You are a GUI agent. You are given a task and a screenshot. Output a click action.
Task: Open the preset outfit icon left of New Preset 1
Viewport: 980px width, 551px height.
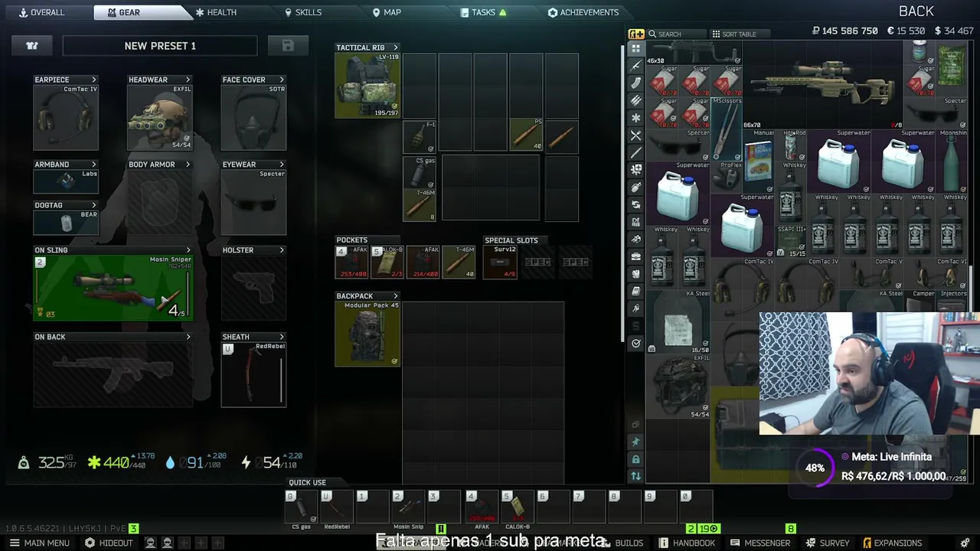(x=32, y=46)
